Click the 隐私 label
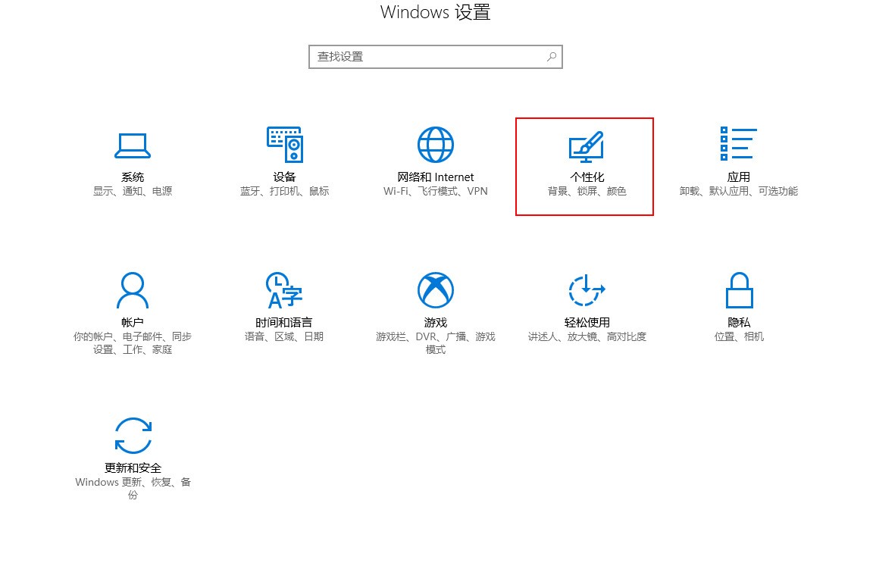 [739, 322]
